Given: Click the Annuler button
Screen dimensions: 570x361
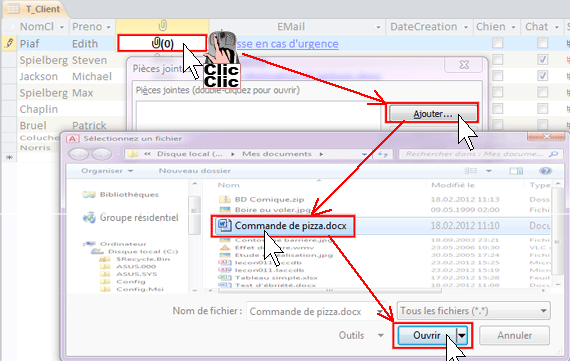Looking at the screenshot, I should [x=514, y=335].
